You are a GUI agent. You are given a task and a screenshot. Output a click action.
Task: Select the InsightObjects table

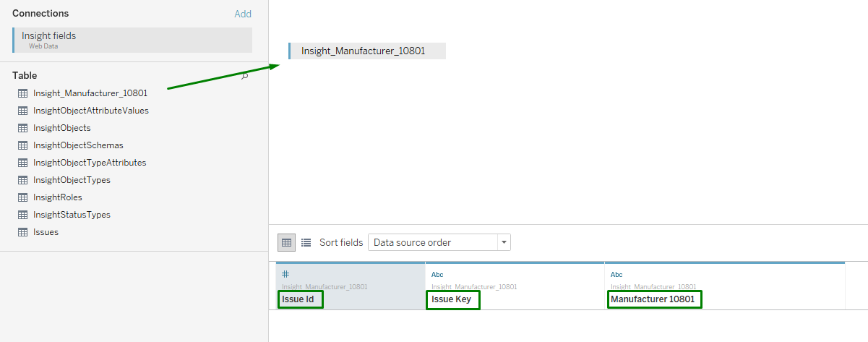(62, 128)
